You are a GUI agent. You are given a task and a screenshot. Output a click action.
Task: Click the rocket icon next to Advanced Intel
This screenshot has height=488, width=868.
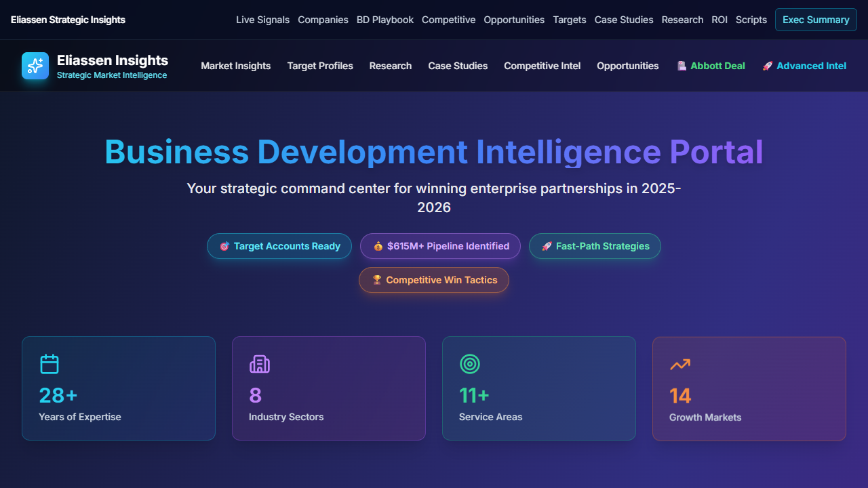click(x=767, y=66)
